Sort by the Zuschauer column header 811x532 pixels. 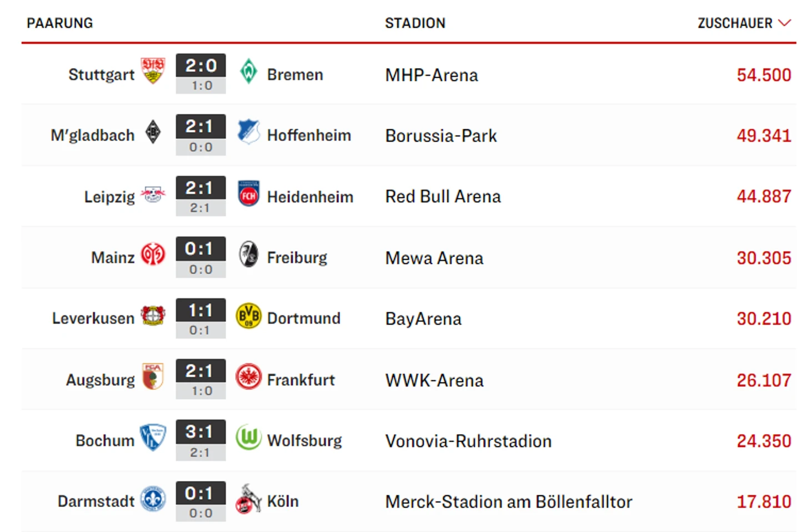pyautogui.click(x=734, y=23)
